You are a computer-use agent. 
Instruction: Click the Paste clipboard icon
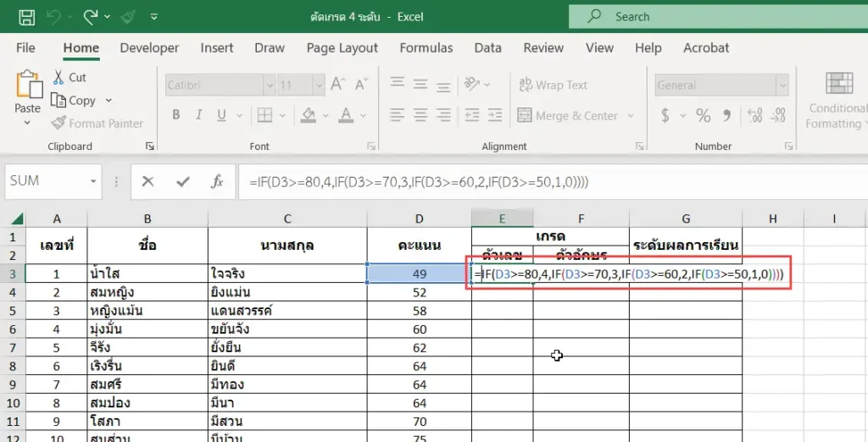[29, 85]
